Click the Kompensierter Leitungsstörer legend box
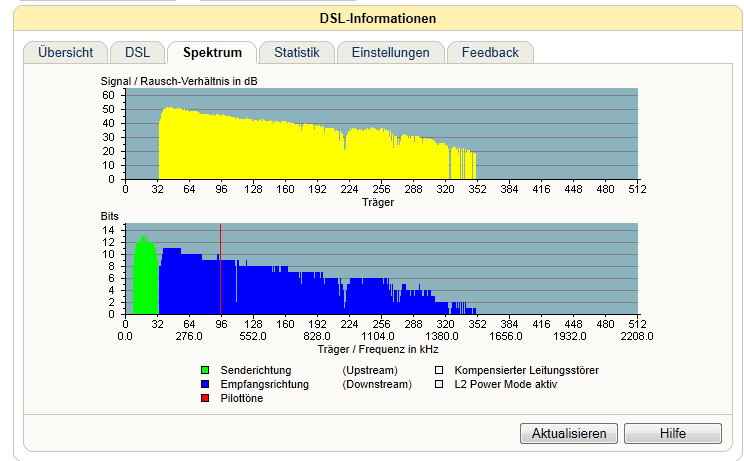744x461 pixels. tap(439, 370)
